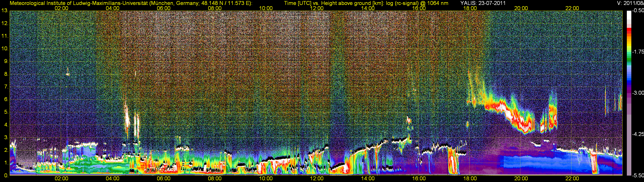644x182 pixels.
Task: Click the 6 km height axis label
Action: tap(6, 100)
